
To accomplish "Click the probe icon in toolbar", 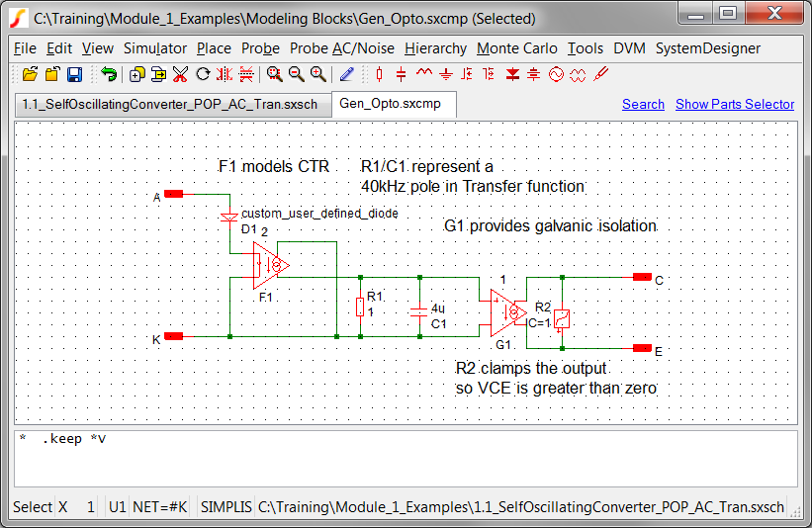I will point(600,74).
